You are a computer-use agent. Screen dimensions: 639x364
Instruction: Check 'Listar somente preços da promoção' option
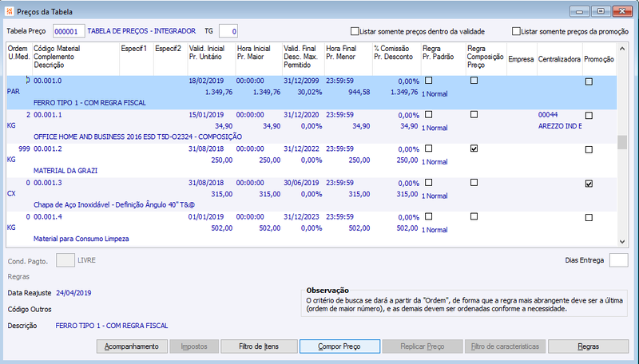tap(516, 31)
